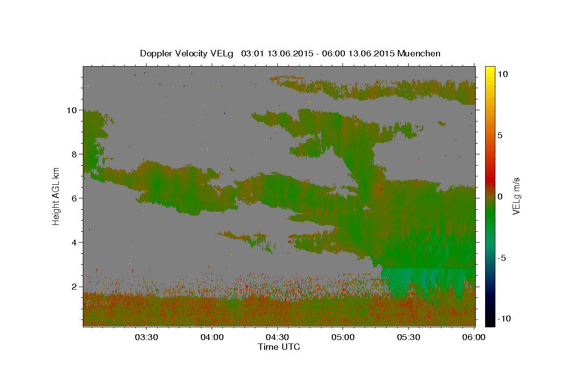Click the location name 'Muenchen' in title

click(x=419, y=53)
